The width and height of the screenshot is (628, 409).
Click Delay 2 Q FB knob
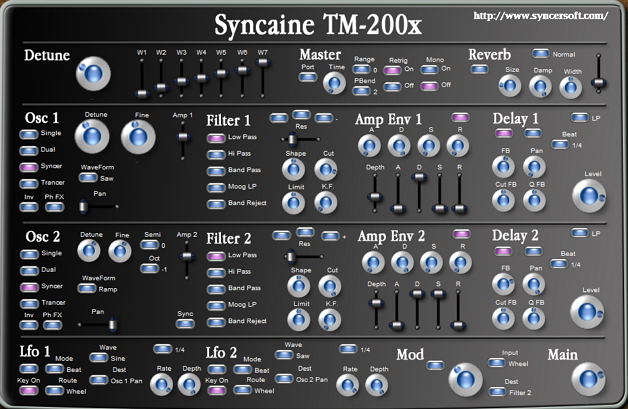pyautogui.click(x=534, y=318)
